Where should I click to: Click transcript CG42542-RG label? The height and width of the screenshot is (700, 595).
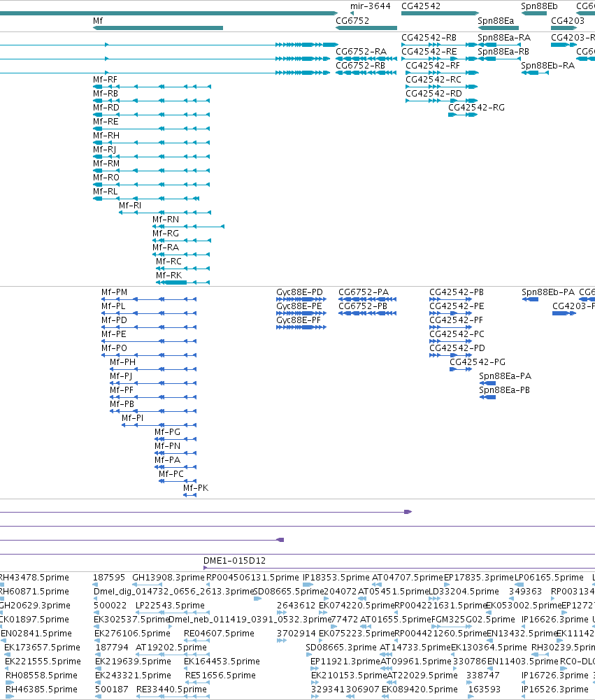(476, 108)
